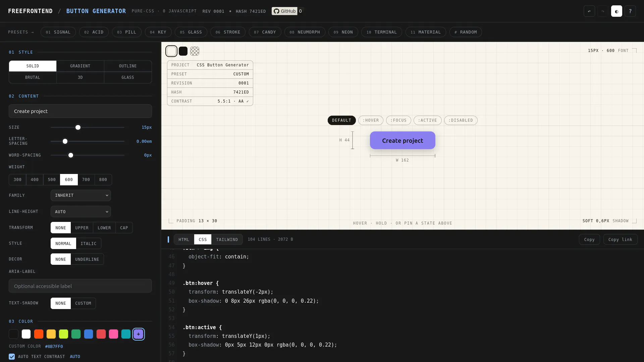This screenshot has height=362, width=644.
Task: Click the undo arrow icon
Action: (589, 11)
